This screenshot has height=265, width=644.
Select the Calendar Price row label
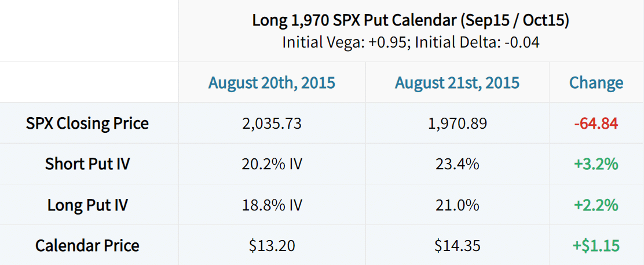coord(87,246)
